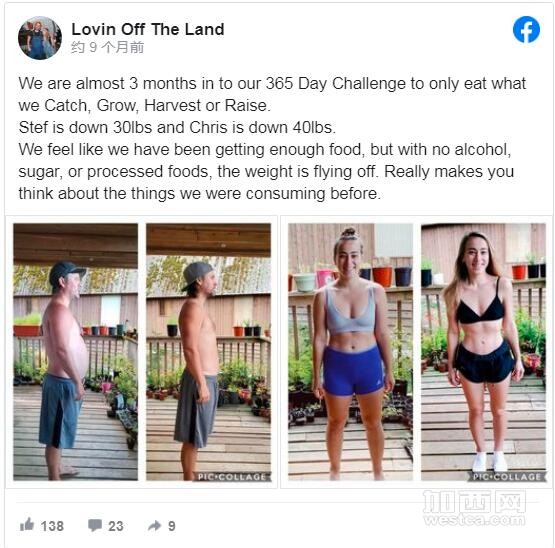
Task: Click the westca.com watermark logo
Action: coord(474,508)
